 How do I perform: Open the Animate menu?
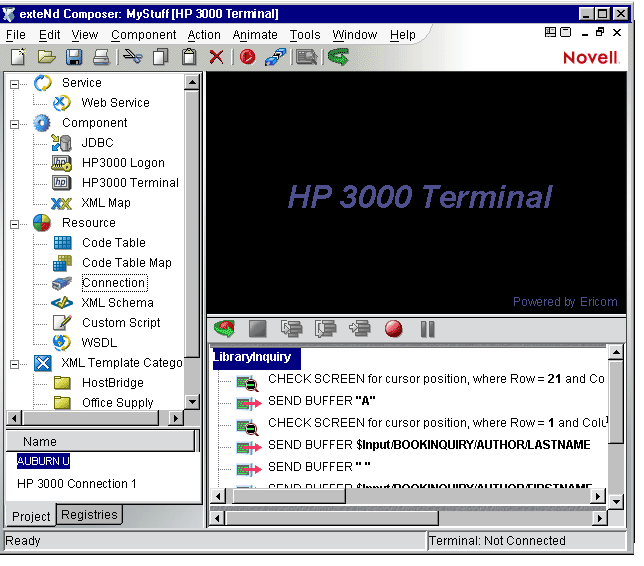255,35
